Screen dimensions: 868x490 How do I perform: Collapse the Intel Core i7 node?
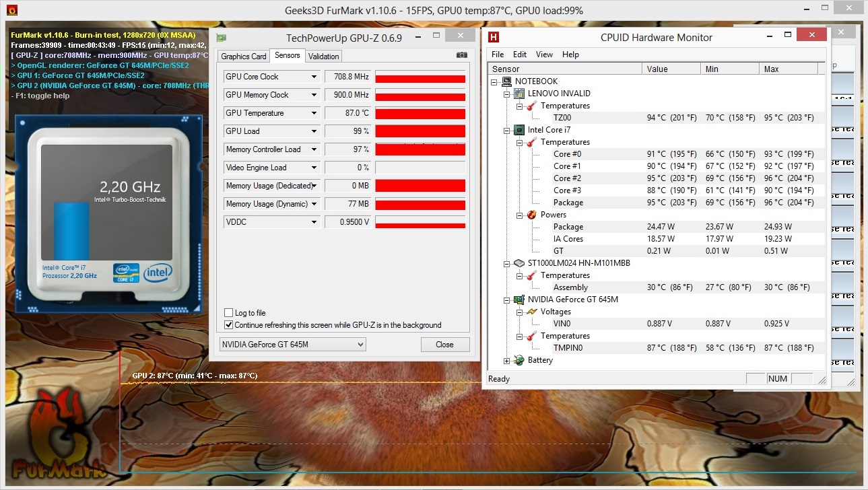(506, 131)
